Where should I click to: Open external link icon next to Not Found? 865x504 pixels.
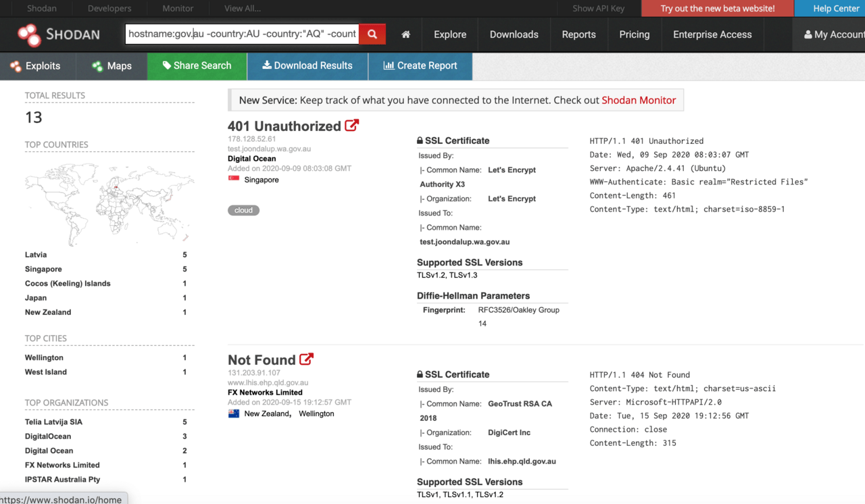click(x=307, y=359)
